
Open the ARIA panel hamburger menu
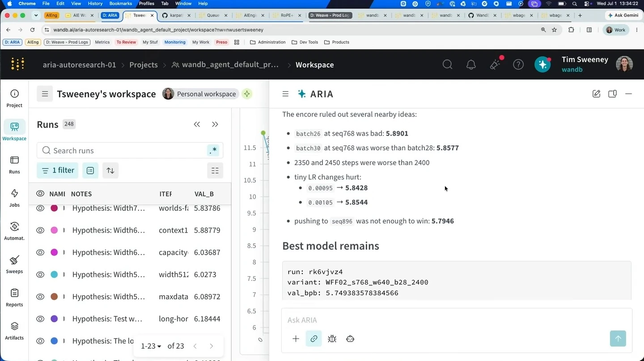click(285, 94)
